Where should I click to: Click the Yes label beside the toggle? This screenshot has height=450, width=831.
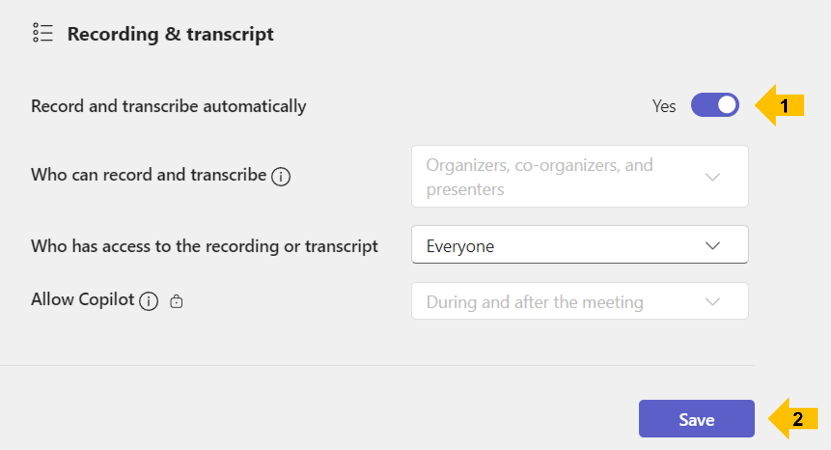point(664,106)
